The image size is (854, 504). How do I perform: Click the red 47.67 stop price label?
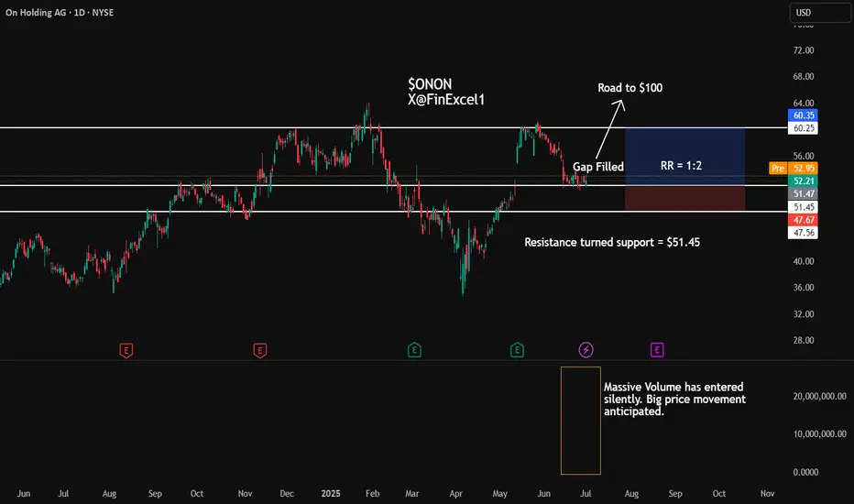[x=803, y=220]
